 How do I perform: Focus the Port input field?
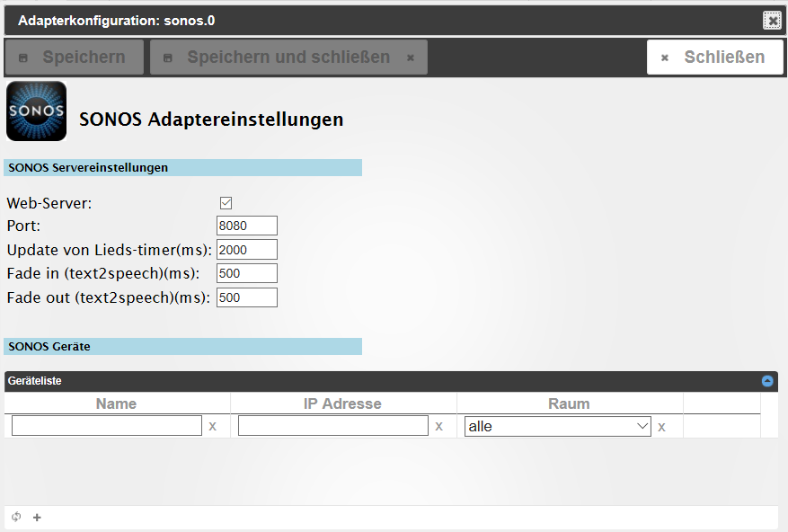(x=247, y=226)
